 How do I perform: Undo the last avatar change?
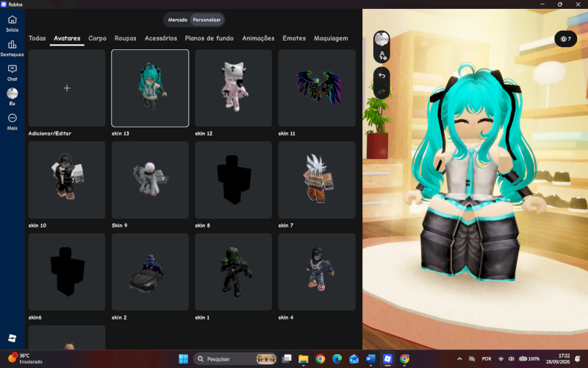pos(381,76)
